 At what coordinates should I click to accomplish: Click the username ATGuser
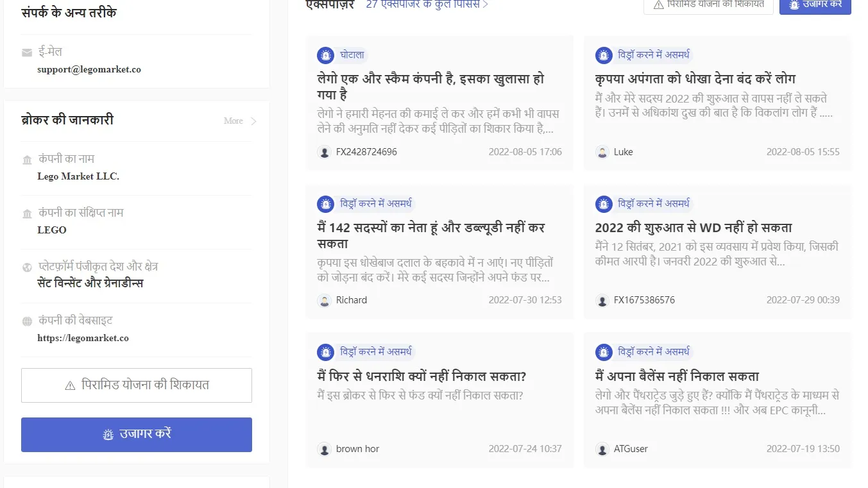tap(631, 449)
